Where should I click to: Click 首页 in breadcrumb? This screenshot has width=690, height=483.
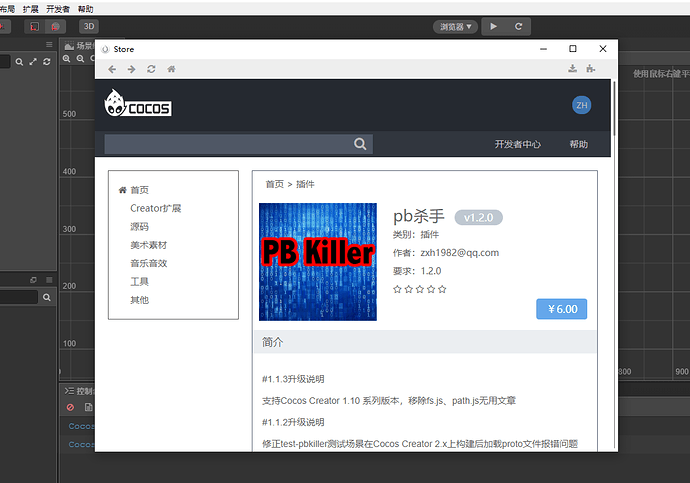click(x=275, y=184)
